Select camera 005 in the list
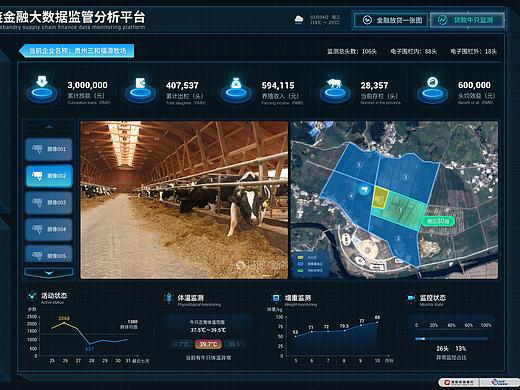 coord(49,255)
